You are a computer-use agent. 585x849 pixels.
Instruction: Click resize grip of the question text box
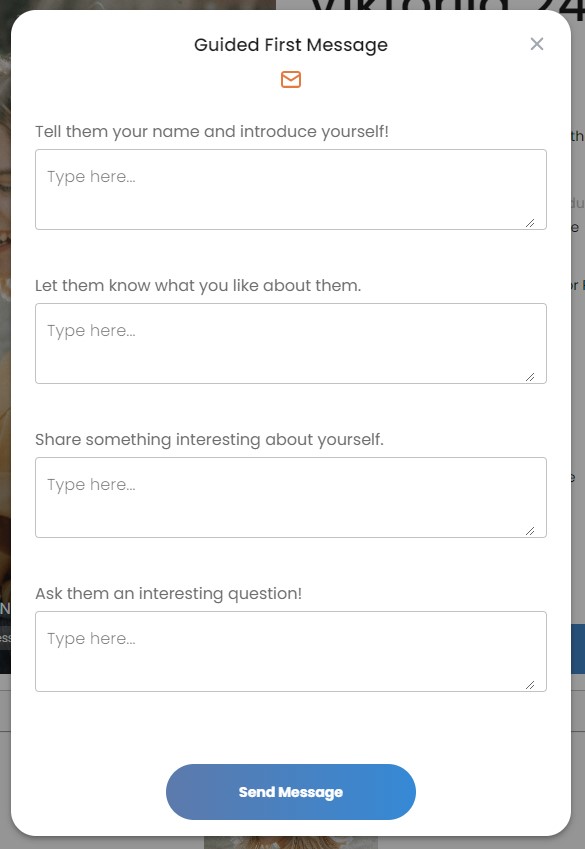tap(530, 685)
